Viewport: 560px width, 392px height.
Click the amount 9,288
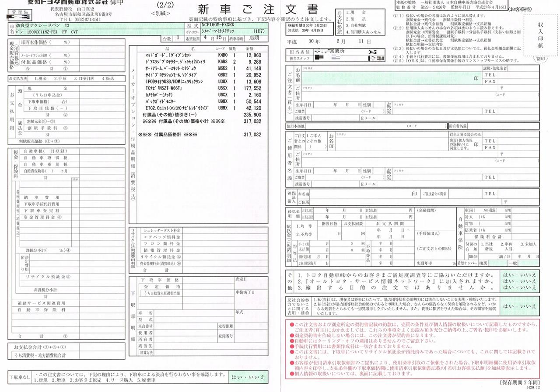click(x=255, y=62)
